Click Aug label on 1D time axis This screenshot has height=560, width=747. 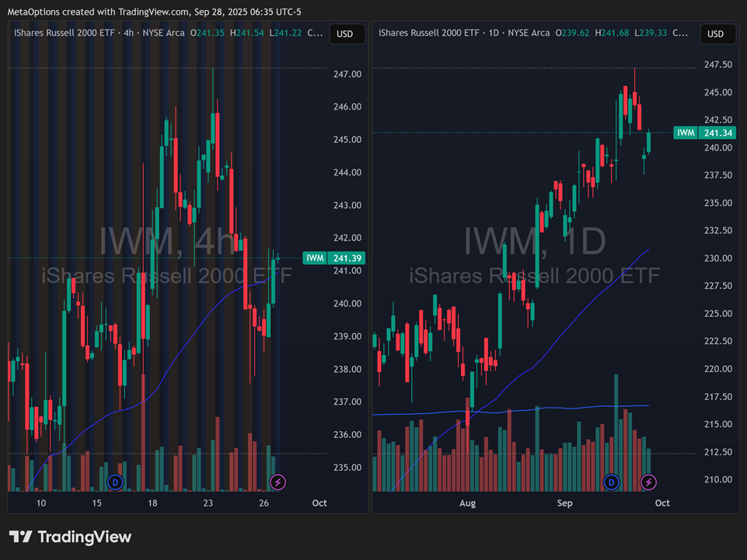point(467,503)
